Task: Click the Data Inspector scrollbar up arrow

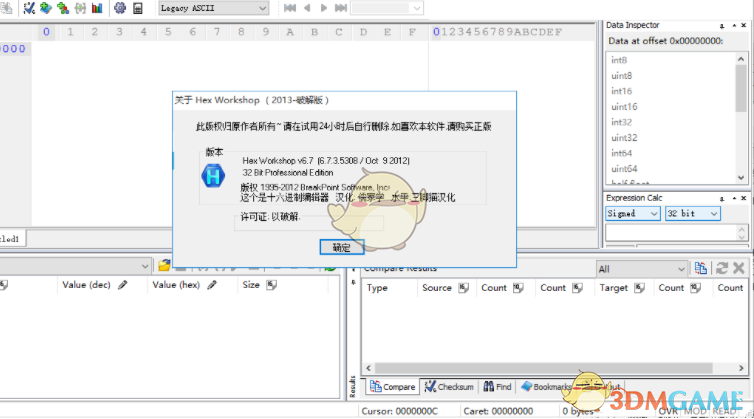Action: pos(741,59)
